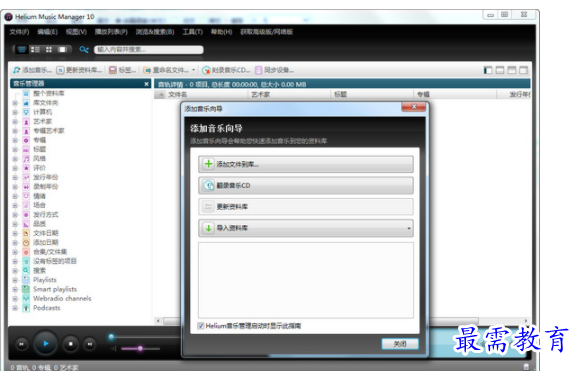Viewport: 577px width, 371px height.
Task: Click the last panel layout icon at toolbar right
Action: 523,70
